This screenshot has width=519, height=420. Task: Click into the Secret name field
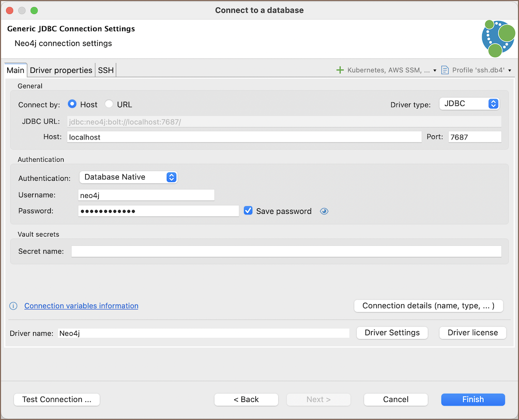286,252
